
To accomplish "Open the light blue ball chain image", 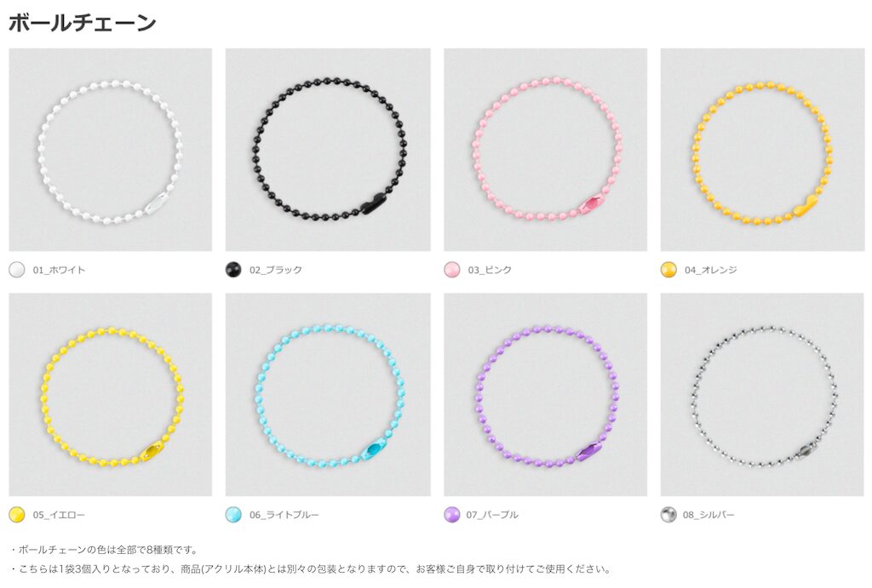I will (x=328, y=395).
